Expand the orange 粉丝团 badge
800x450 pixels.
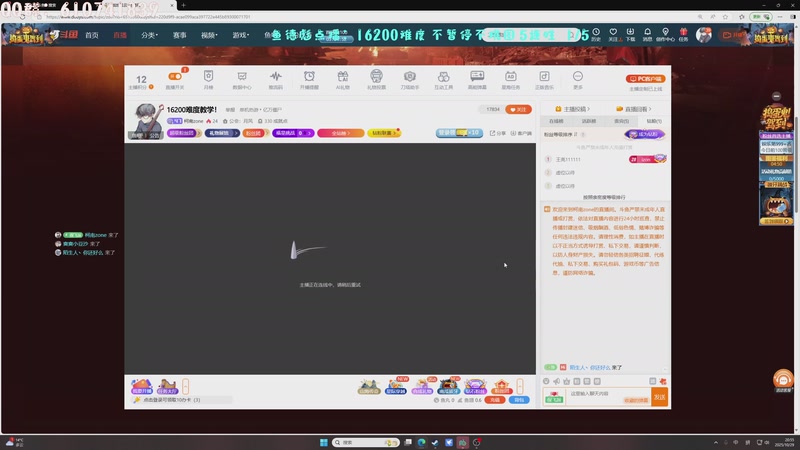coord(256,133)
